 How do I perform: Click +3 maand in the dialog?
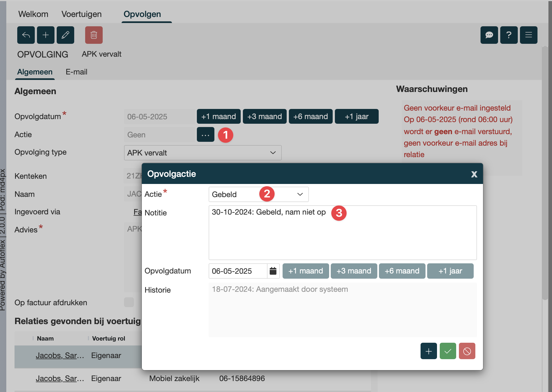(354, 271)
